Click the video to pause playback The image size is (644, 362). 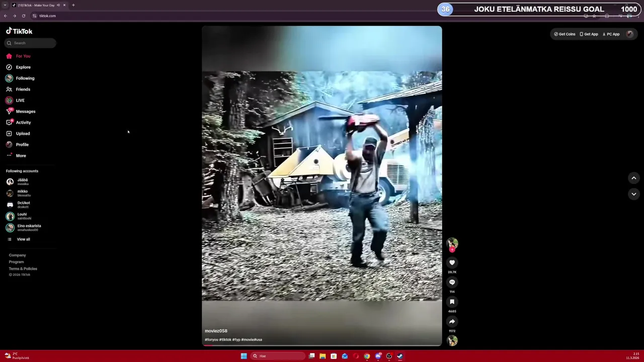tap(322, 186)
